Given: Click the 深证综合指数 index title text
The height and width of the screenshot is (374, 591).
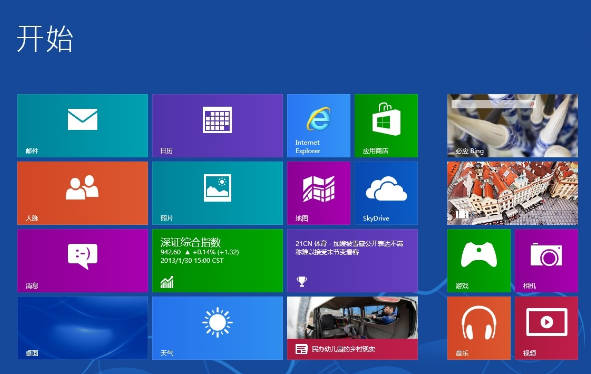Looking at the screenshot, I should (x=190, y=242).
